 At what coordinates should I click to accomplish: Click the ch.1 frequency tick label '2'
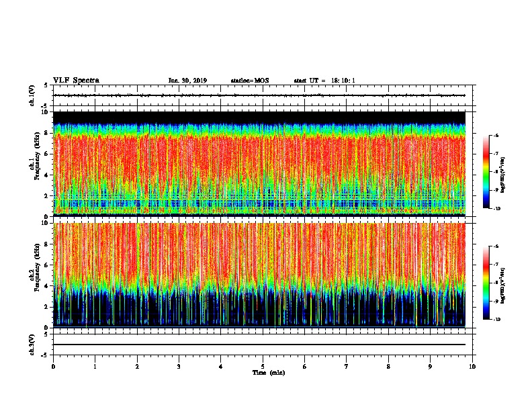coord(47,195)
